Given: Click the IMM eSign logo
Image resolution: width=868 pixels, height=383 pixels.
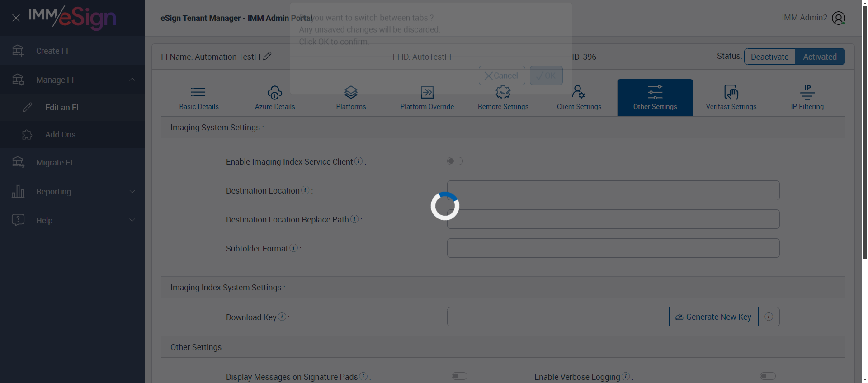Looking at the screenshot, I should [72, 18].
